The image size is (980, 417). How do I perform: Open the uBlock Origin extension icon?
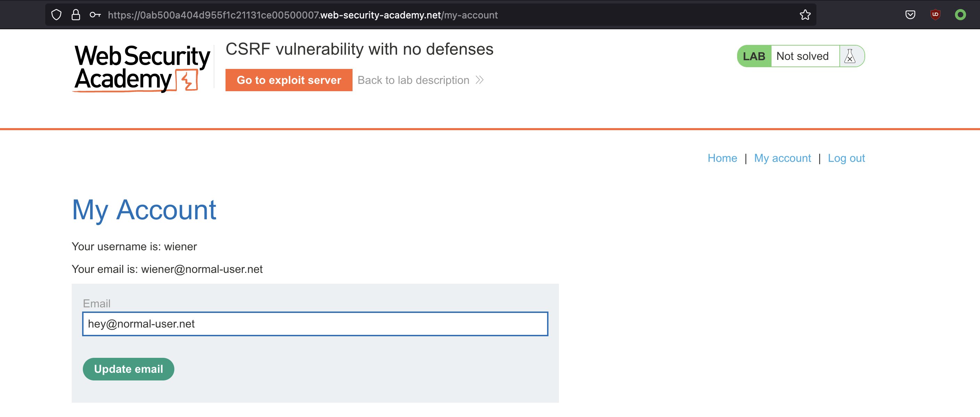coord(935,15)
